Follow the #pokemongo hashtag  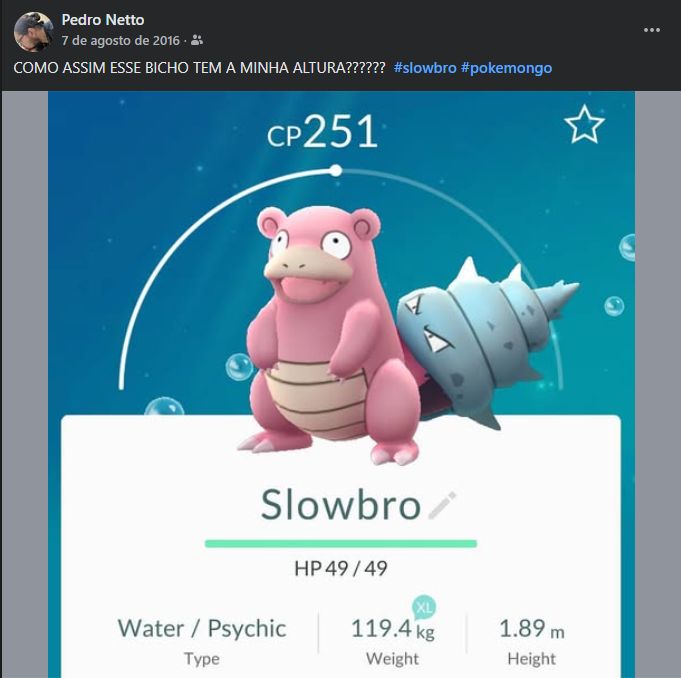[x=506, y=68]
